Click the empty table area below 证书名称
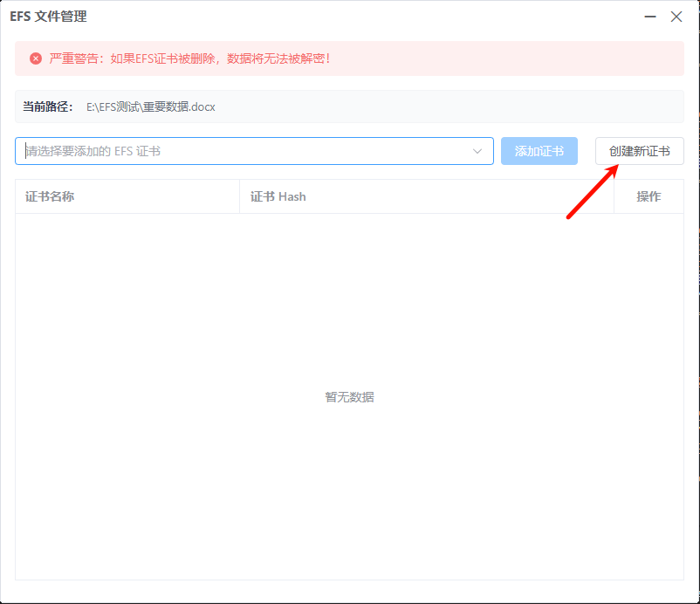Image resolution: width=700 pixels, height=604 pixels. pyautogui.click(x=127, y=305)
